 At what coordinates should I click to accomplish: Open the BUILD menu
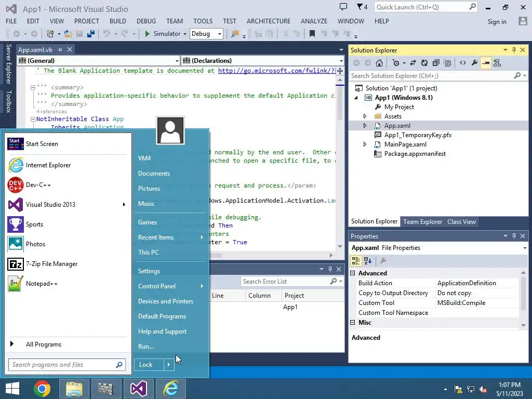pos(118,21)
